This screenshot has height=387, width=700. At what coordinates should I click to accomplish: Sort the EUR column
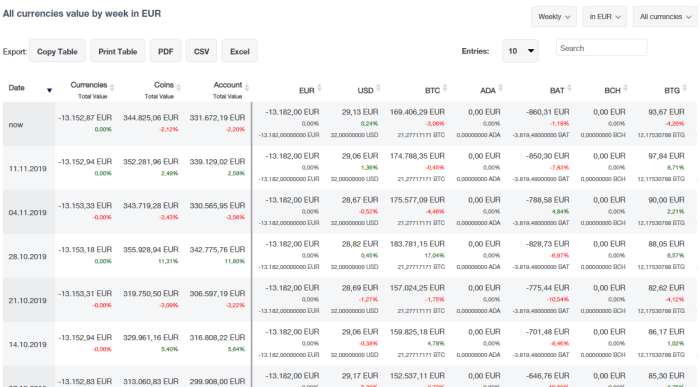click(319, 88)
